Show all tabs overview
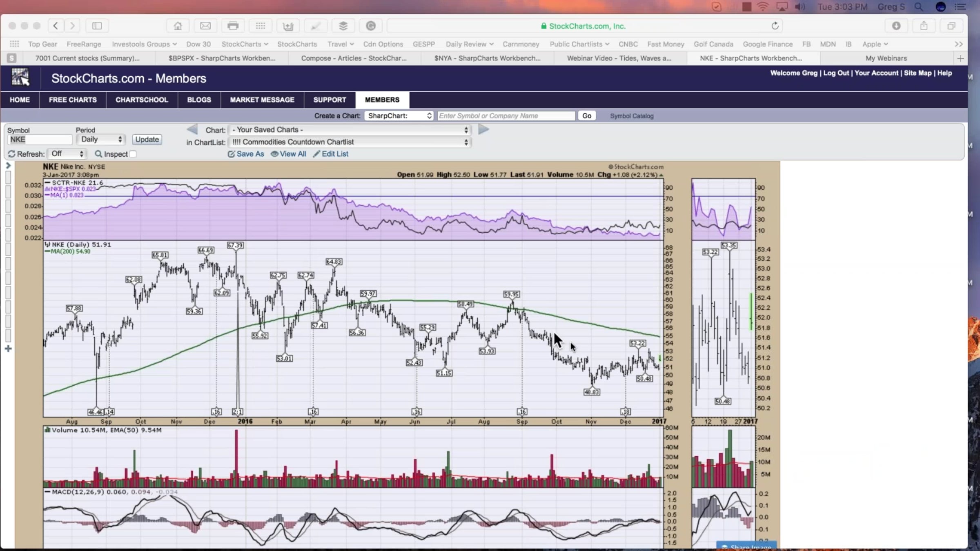Image resolution: width=980 pixels, height=551 pixels. click(x=951, y=26)
